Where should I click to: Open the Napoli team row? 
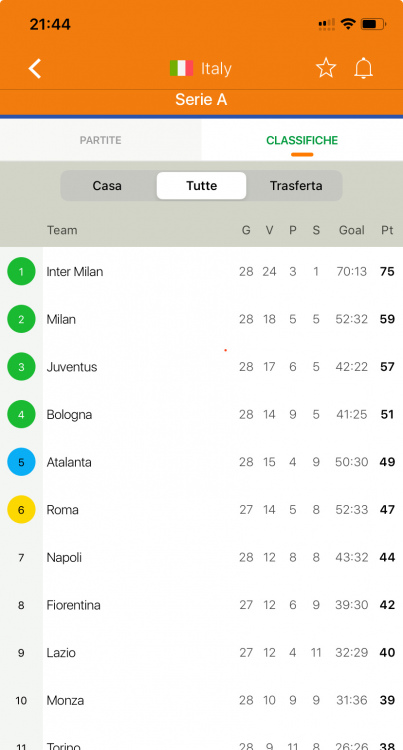(201, 557)
